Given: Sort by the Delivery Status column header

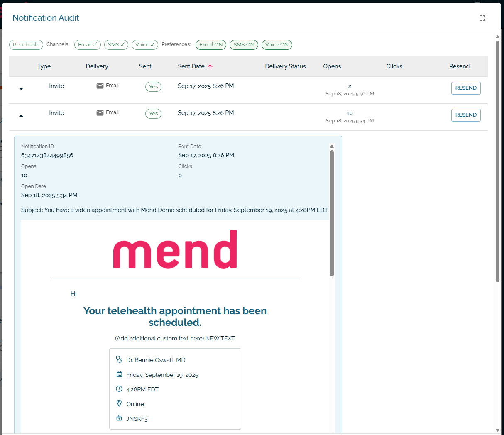Looking at the screenshot, I should pos(285,66).
